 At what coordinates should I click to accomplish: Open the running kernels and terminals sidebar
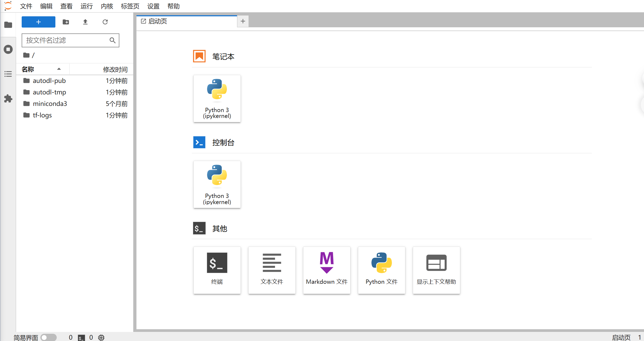tap(8, 49)
